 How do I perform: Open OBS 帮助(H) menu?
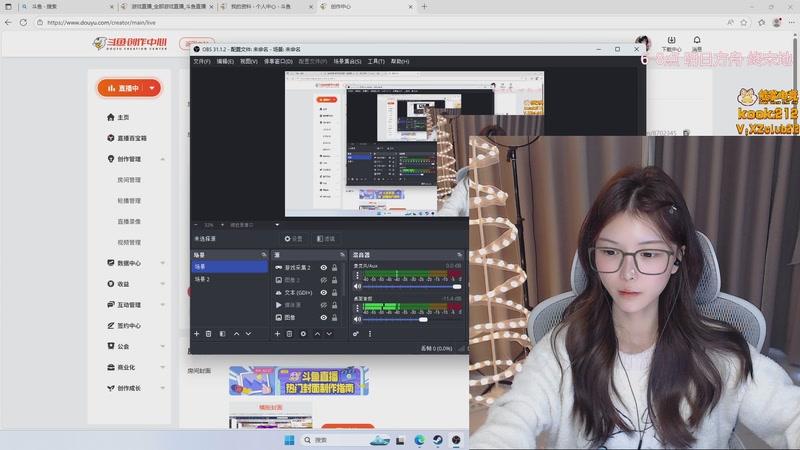pos(400,61)
